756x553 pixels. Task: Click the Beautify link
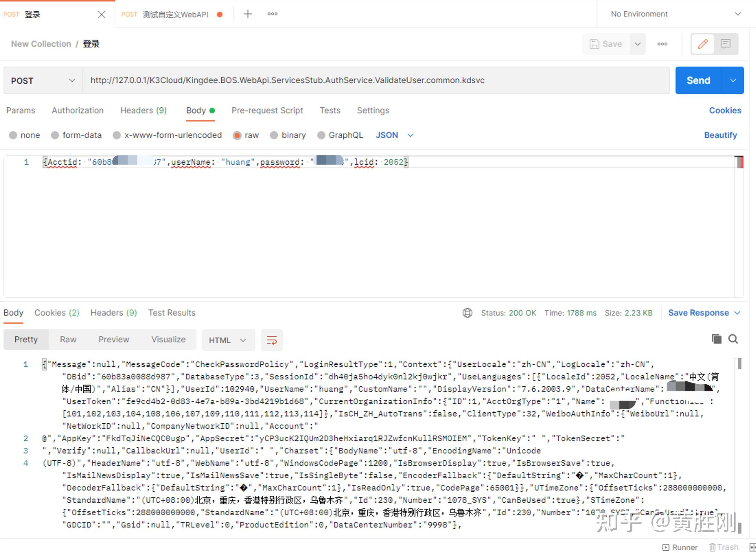point(720,135)
